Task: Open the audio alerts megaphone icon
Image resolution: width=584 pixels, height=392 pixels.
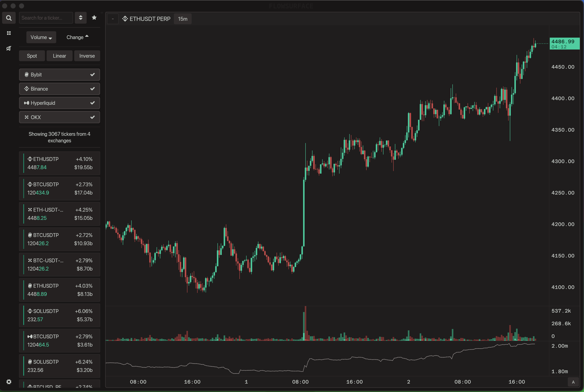Action: point(9,48)
